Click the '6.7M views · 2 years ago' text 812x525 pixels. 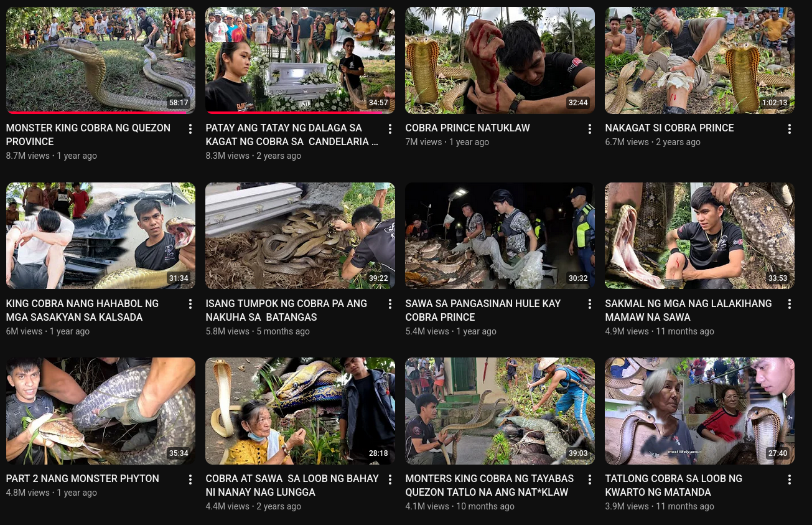(653, 142)
